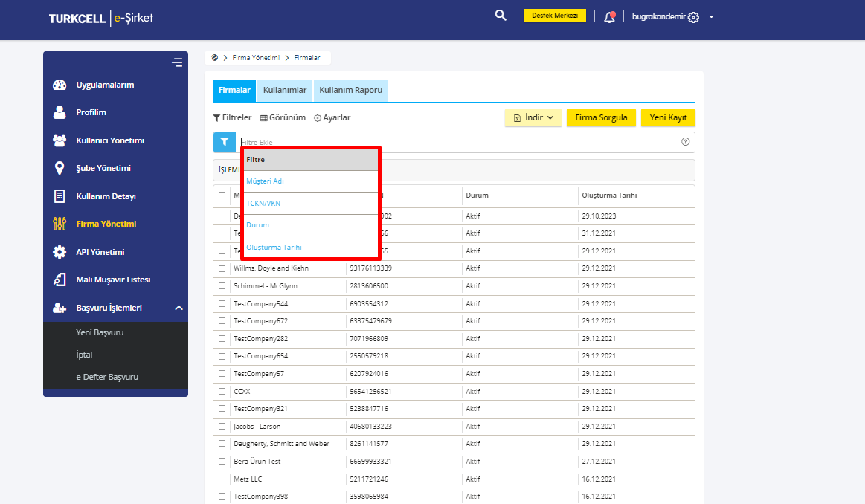Check the Willms, Doyle and Kiehn row
The height and width of the screenshot is (504, 865).
coord(222,268)
